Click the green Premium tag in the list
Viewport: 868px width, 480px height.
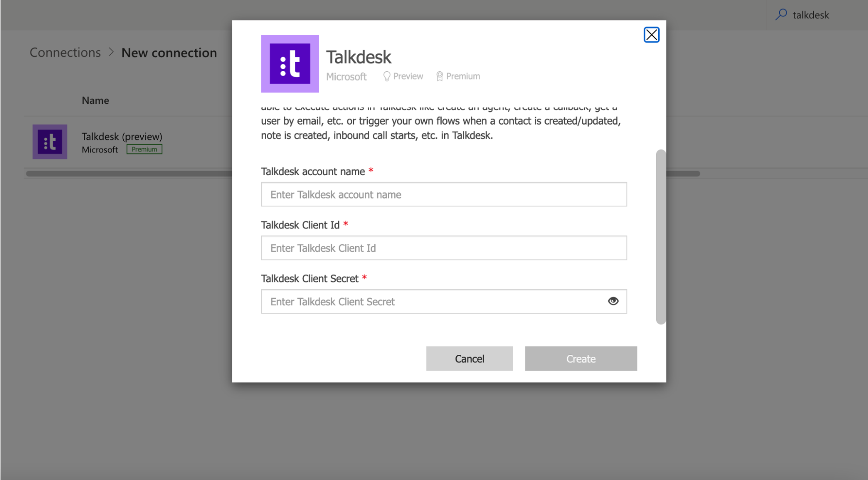click(144, 149)
